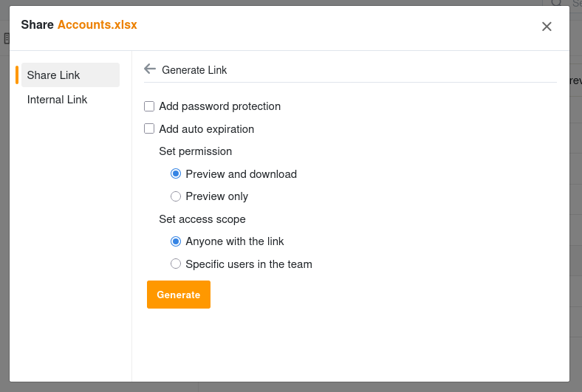Screen dimensions: 582x392
Task: Switch to the Internal Link tab
Action: coord(57,100)
